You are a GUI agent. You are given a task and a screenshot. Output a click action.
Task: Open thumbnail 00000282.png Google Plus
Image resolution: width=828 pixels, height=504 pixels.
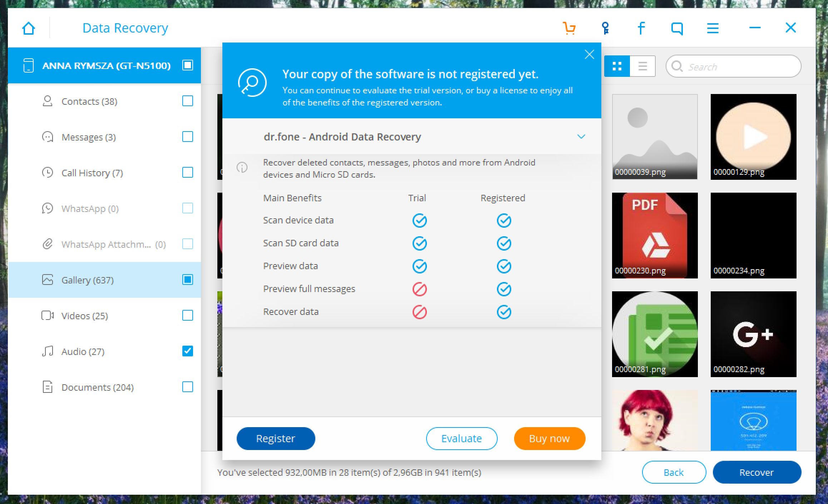[x=753, y=334]
